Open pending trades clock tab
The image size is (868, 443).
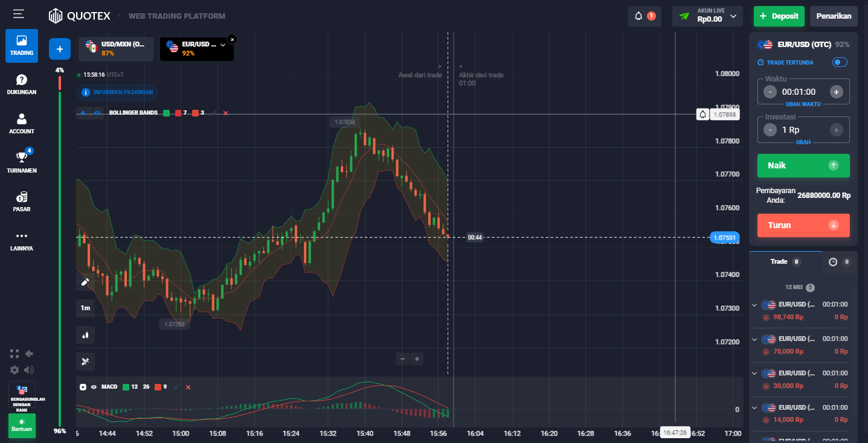(x=840, y=262)
